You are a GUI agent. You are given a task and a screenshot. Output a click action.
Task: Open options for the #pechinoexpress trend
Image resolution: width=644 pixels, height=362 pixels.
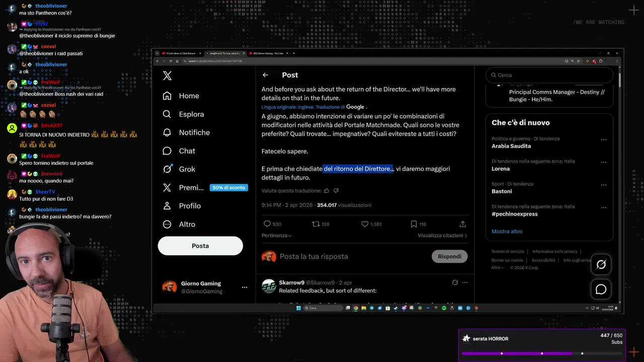604,208
